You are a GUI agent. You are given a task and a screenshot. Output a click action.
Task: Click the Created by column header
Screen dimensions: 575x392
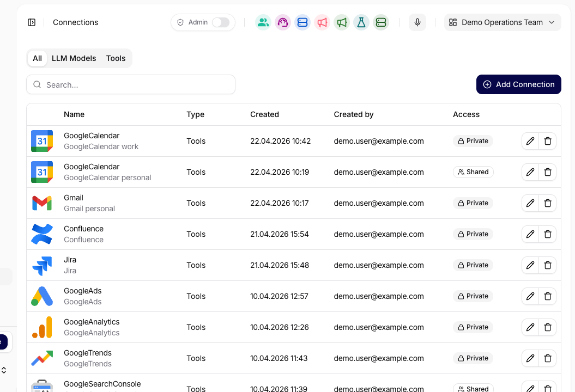(354, 114)
